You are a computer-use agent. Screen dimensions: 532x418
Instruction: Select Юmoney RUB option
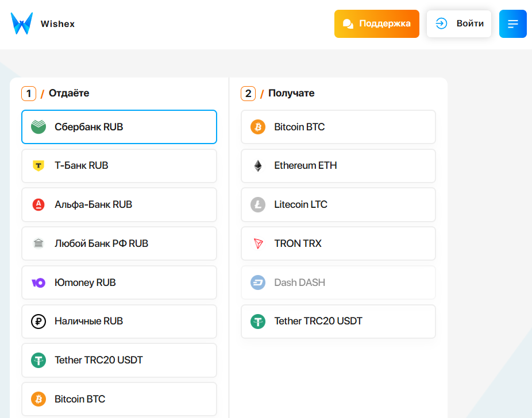[119, 282]
